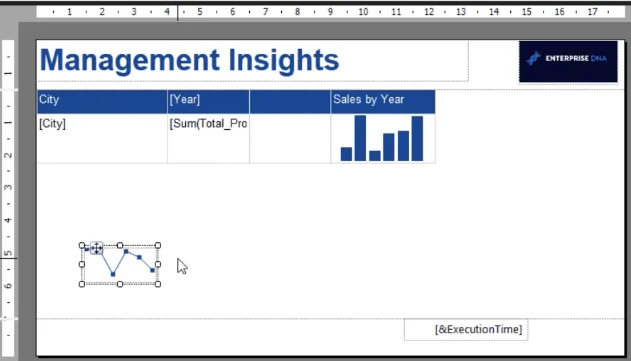Screen dimensions: 631x361
Task: Click the empty header cell beside [Year]
Action: [290, 101]
